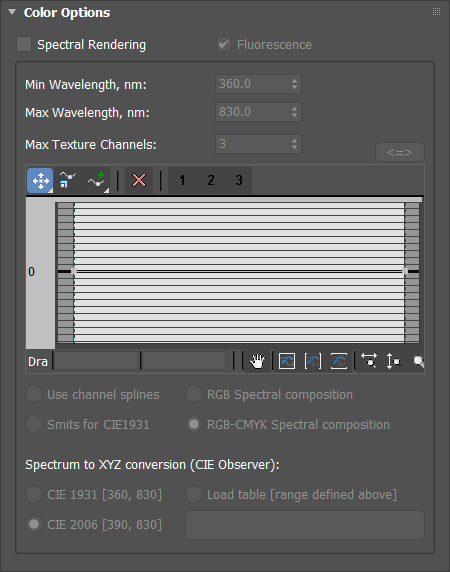This screenshot has height=572, width=450.
Task: Click the red X delete point icon
Action: [139, 180]
